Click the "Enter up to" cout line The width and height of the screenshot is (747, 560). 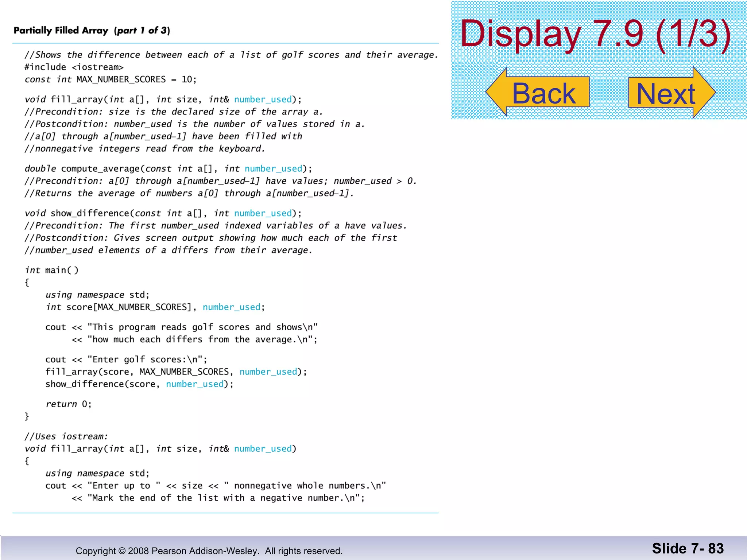click(x=216, y=486)
